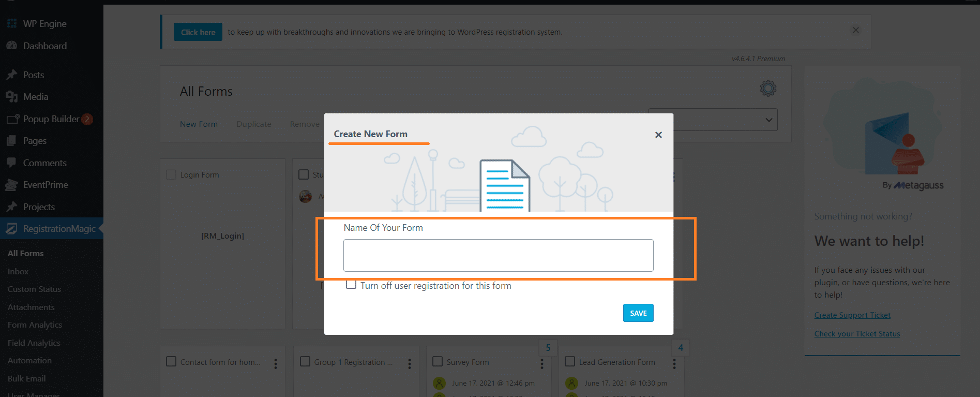Open the sort dropdown in All Forms
The image size is (980, 397).
[x=713, y=120]
